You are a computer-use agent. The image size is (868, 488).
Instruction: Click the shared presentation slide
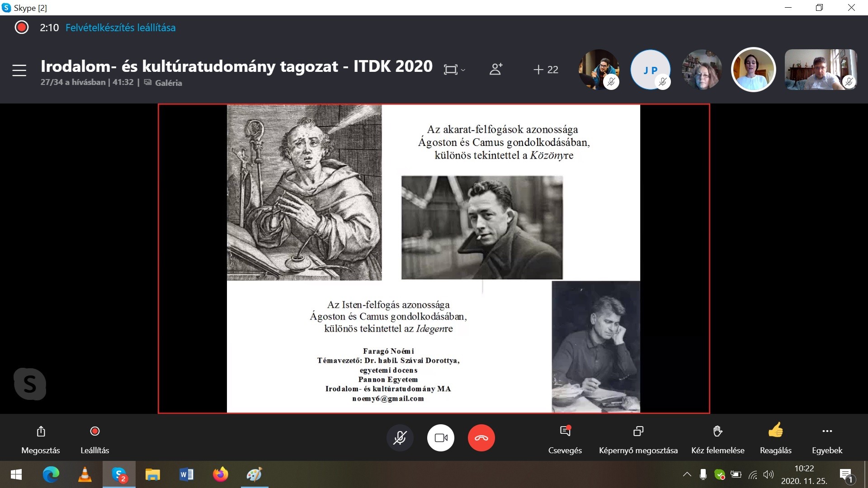433,258
